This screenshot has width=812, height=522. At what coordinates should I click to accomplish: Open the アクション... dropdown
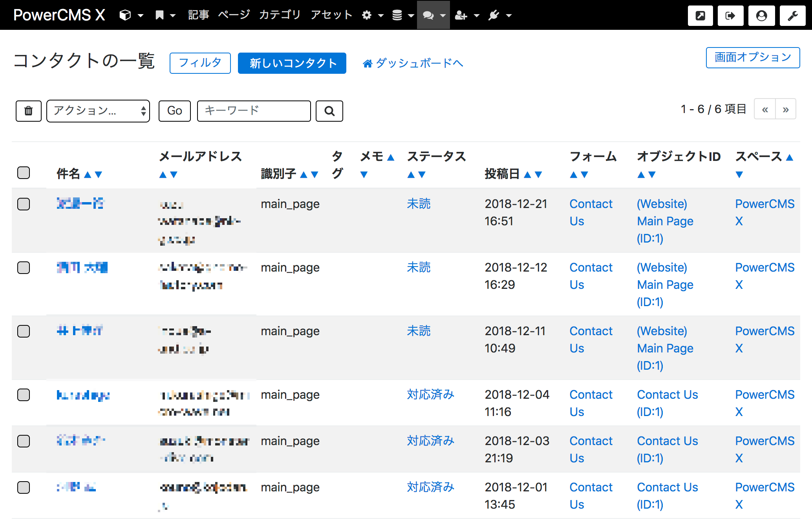click(x=98, y=111)
